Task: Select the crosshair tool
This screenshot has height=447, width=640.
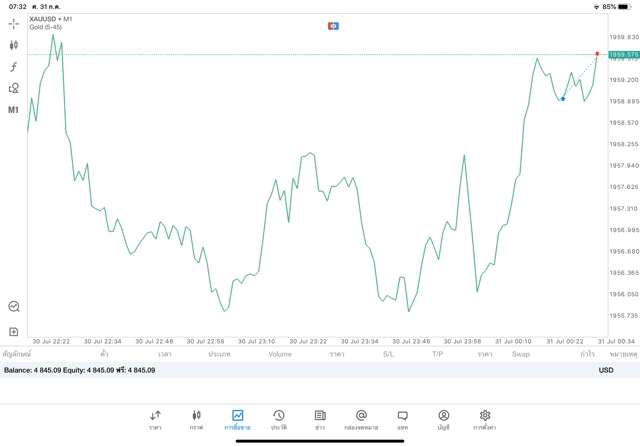Action: [x=14, y=22]
